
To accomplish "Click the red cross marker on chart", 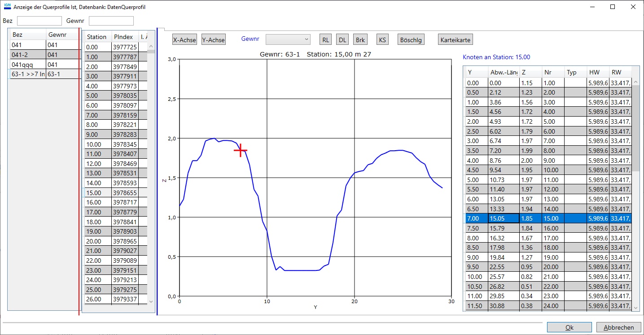I will coord(241,150).
